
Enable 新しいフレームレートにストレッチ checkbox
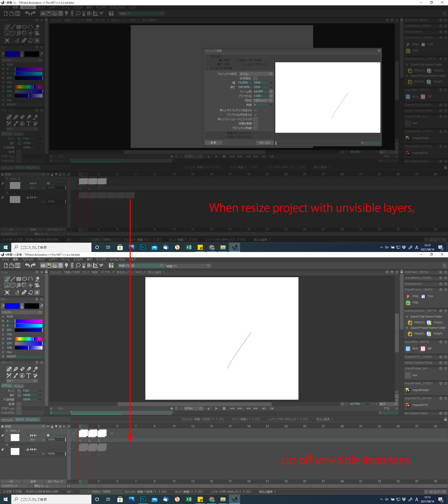[255, 119]
